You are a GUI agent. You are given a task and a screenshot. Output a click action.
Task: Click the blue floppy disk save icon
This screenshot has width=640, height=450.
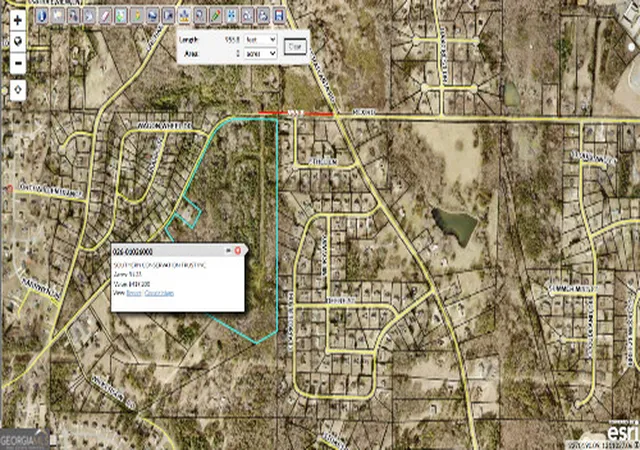279,16
